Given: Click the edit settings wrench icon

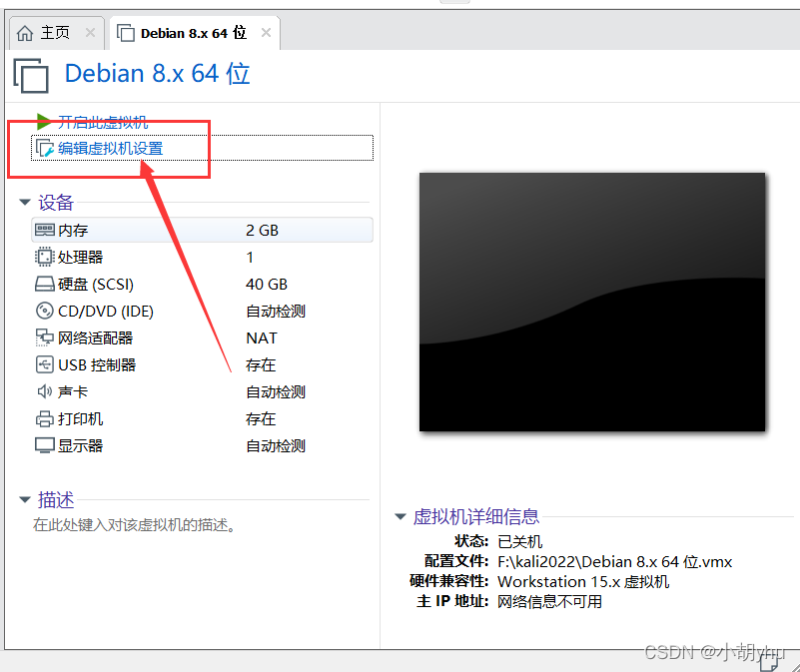Looking at the screenshot, I should [44, 149].
